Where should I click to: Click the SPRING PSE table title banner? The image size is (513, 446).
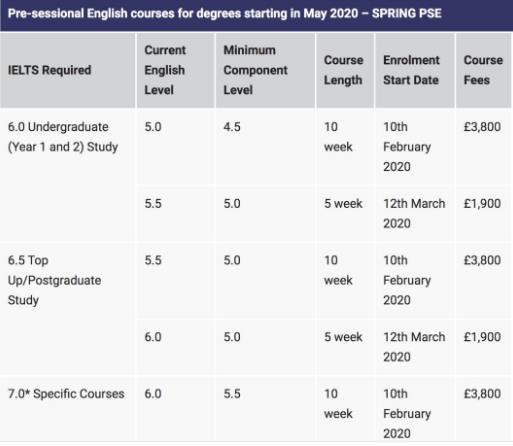[x=256, y=15]
